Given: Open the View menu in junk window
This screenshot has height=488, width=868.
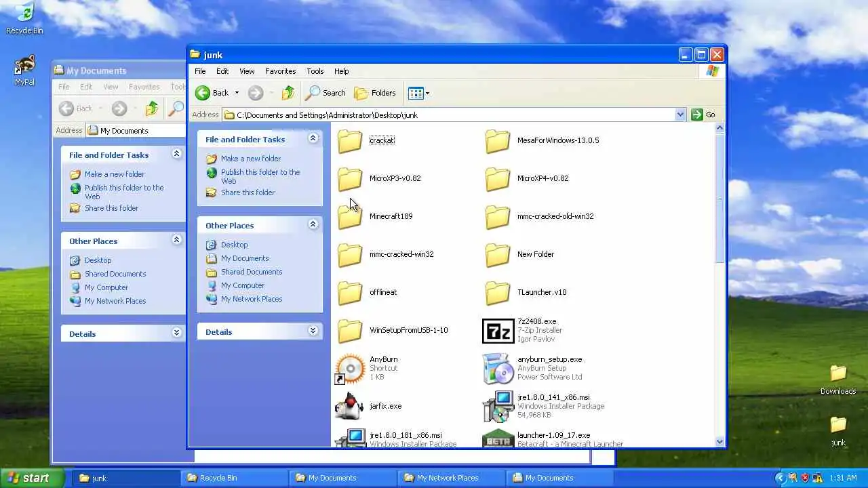Looking at the screenshot, I should point(247,71).
